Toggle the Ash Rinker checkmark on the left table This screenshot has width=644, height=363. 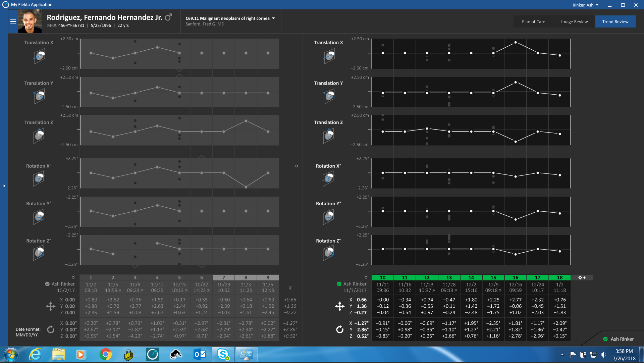coord(47,283)
